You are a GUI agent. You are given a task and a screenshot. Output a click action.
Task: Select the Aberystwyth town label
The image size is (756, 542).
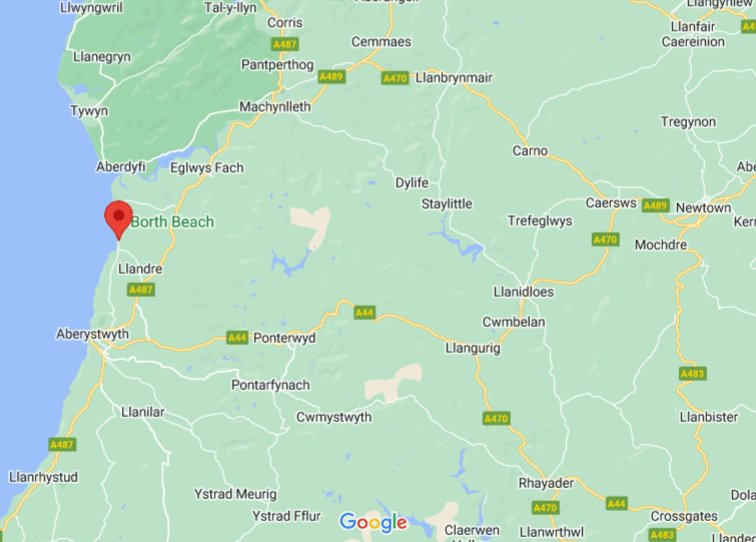point(93,334)
